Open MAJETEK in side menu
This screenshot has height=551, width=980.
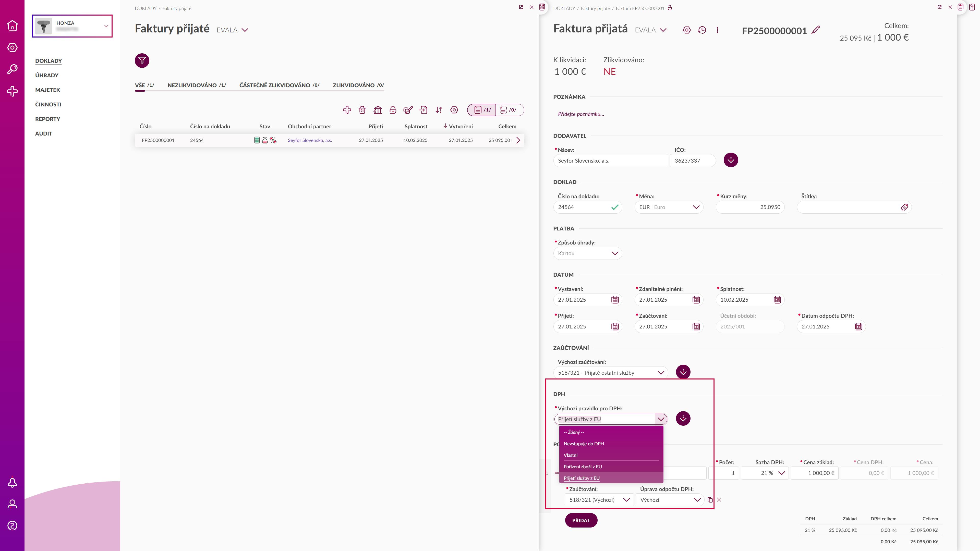[47, 90]
